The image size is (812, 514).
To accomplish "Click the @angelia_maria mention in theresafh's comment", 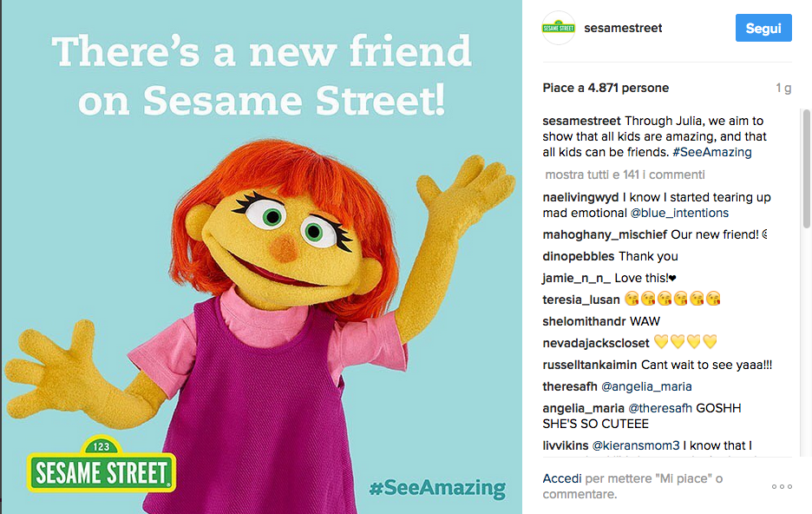I will tap(646, 385).
